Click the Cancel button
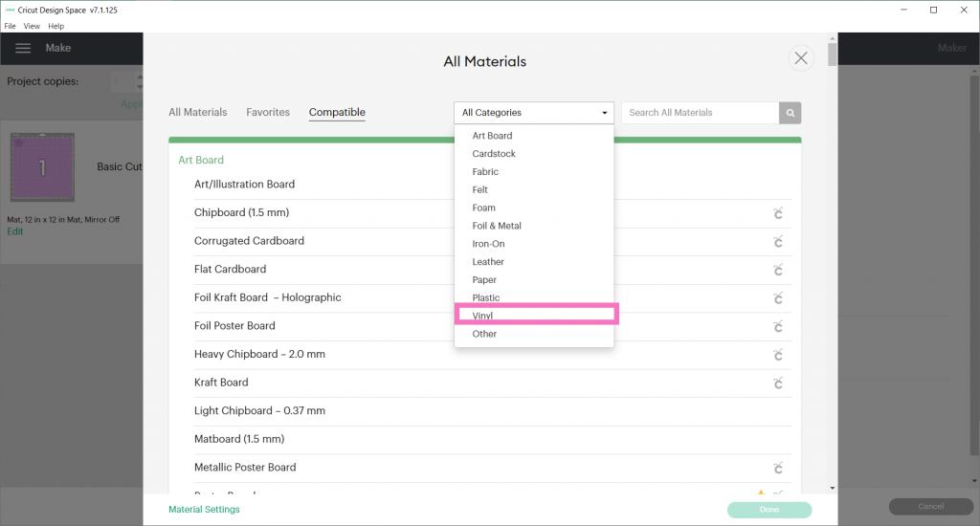The image size is (980, 526). pos(930,507)
